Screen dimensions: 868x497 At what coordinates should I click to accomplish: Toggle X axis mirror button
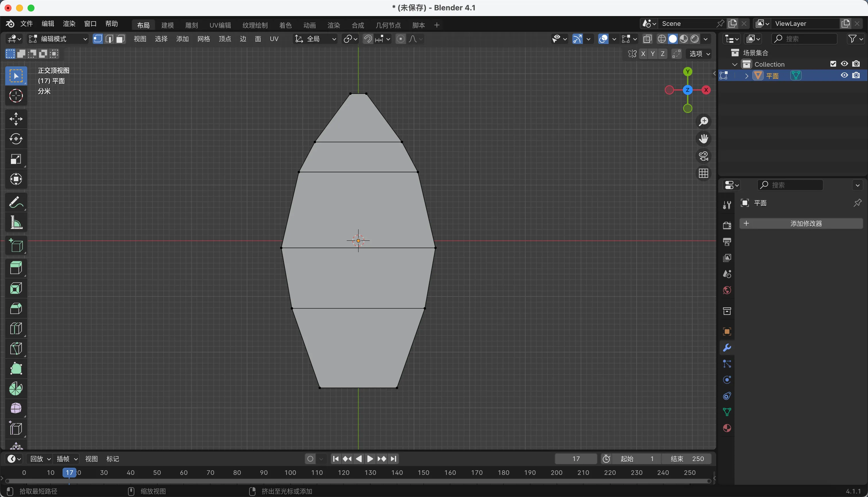[x=643, y=54]
